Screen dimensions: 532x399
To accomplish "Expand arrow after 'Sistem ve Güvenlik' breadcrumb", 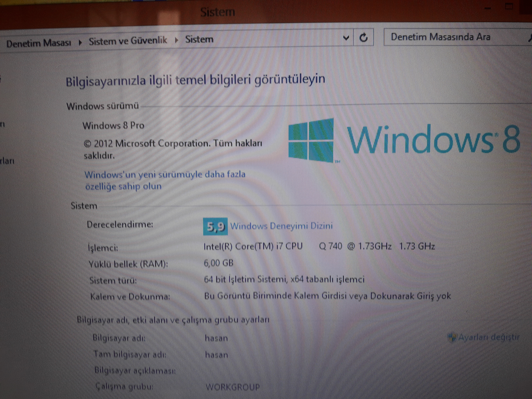I will 177,40.
